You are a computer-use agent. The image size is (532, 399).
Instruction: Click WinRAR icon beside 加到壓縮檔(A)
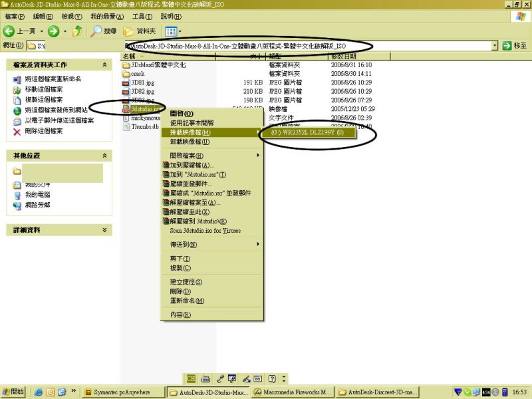point(166,165)
